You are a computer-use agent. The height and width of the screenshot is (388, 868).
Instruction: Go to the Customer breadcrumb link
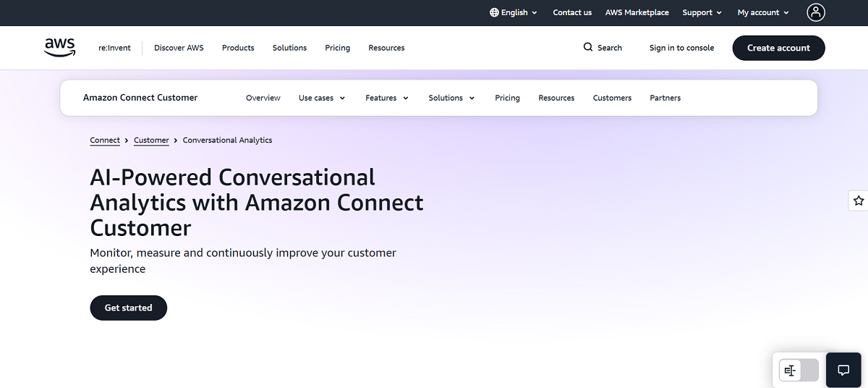[151, 140]
